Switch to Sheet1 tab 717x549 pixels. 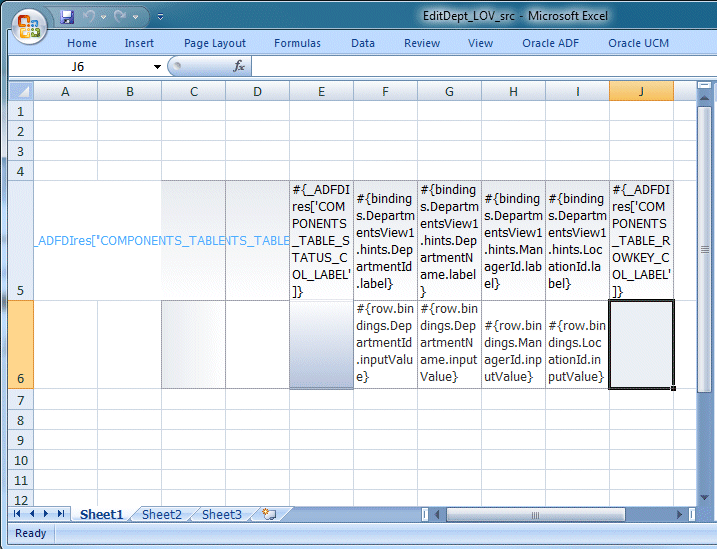[102, 514]
